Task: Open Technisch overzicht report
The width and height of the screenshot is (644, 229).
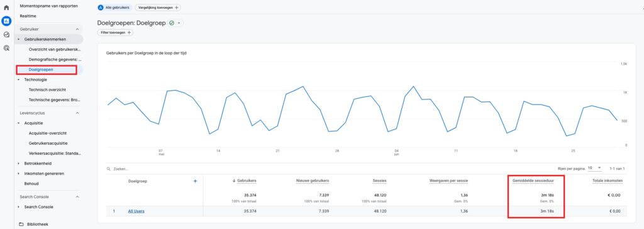Action: point(47,89)
